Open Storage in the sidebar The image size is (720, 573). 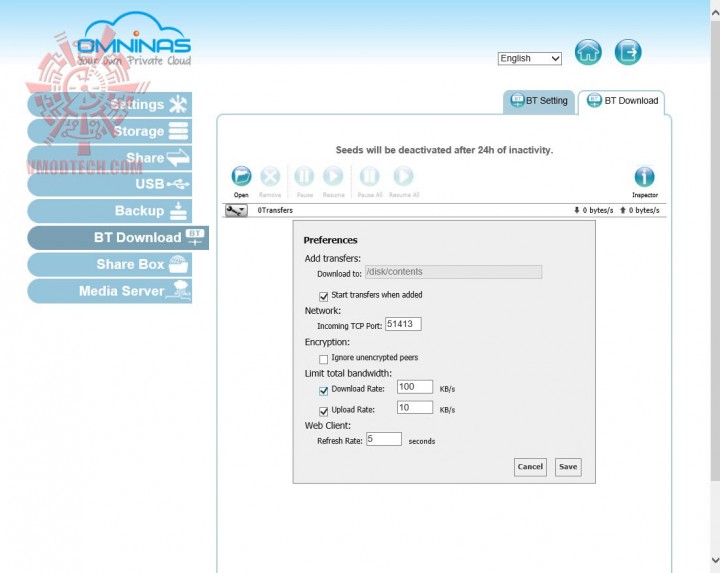pyautogui.click(x=109, y=131)
